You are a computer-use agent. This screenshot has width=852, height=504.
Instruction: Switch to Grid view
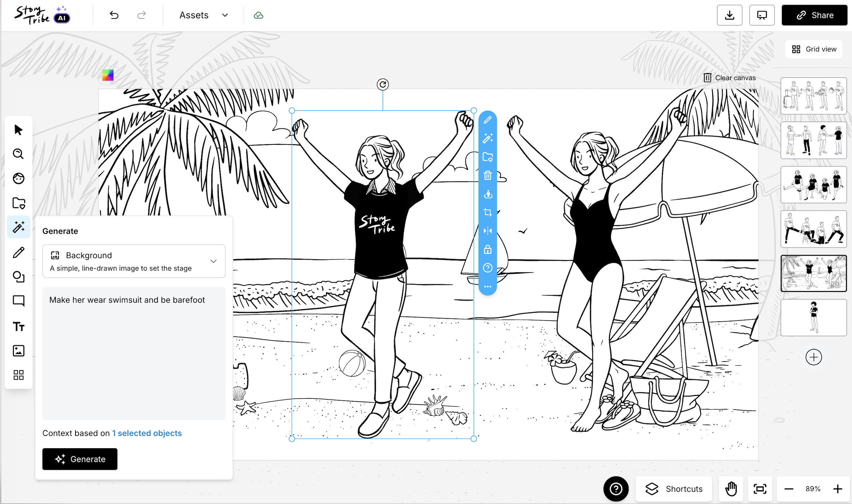pyautogui.click(x=813, y=49)
